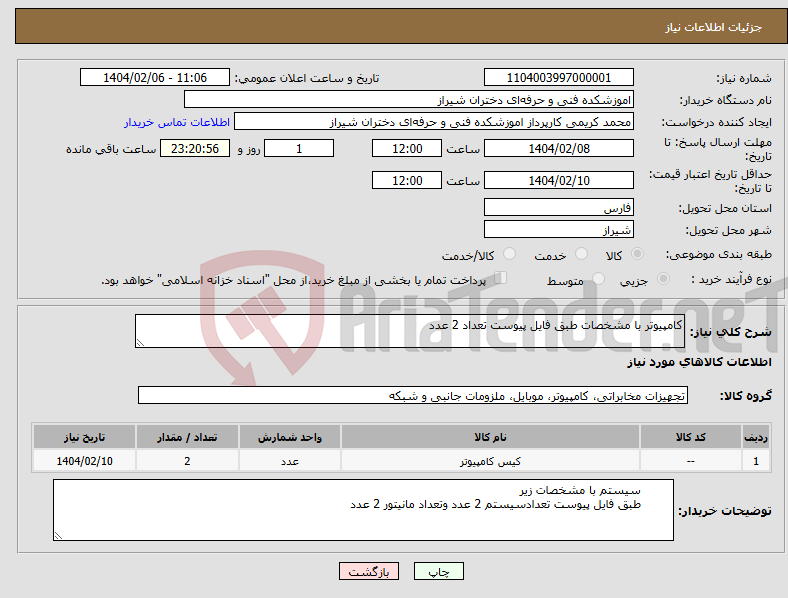Click the buyer notes text area

point(363,510)
